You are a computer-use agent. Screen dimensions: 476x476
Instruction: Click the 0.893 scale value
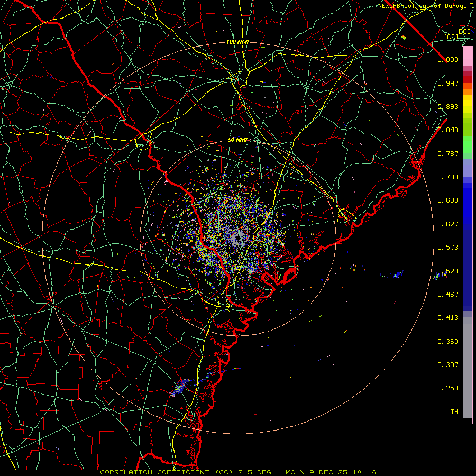[x=448, y=106]
